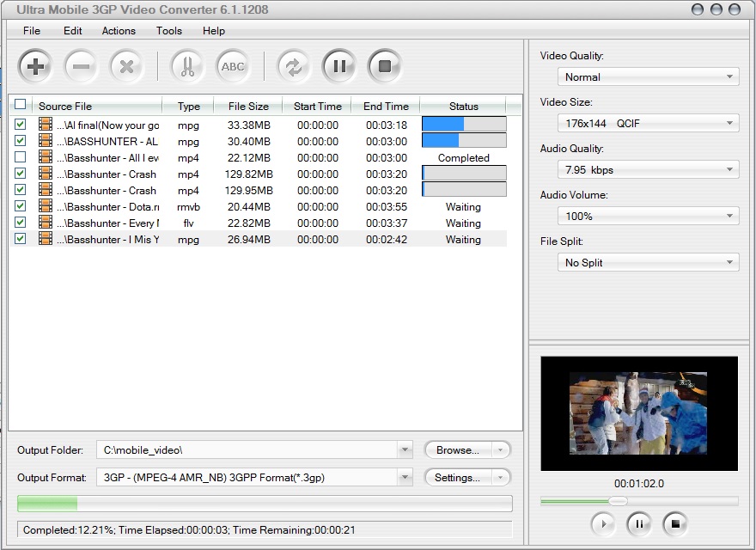Open the Actions menu
The width and height of the screenshot is (756, 550).
point(119,31)
